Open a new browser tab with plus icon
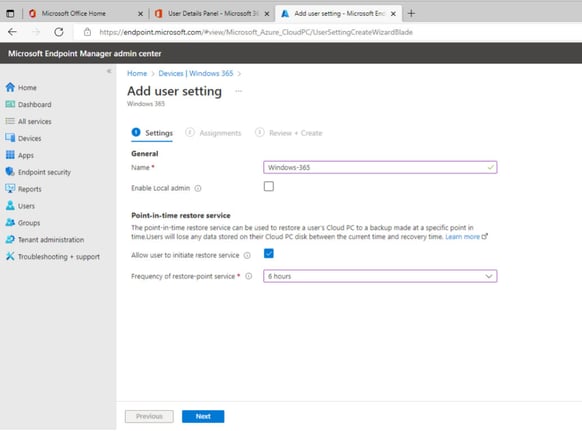582x431 pixels. pos(411,13)
